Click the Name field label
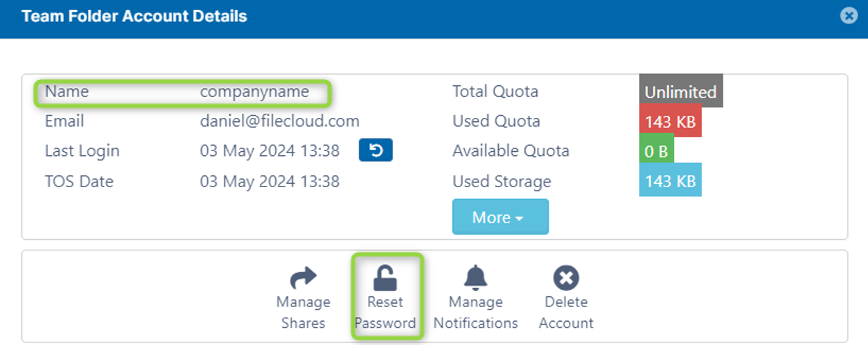Screen dimensions: 868x347 point(67,92)
